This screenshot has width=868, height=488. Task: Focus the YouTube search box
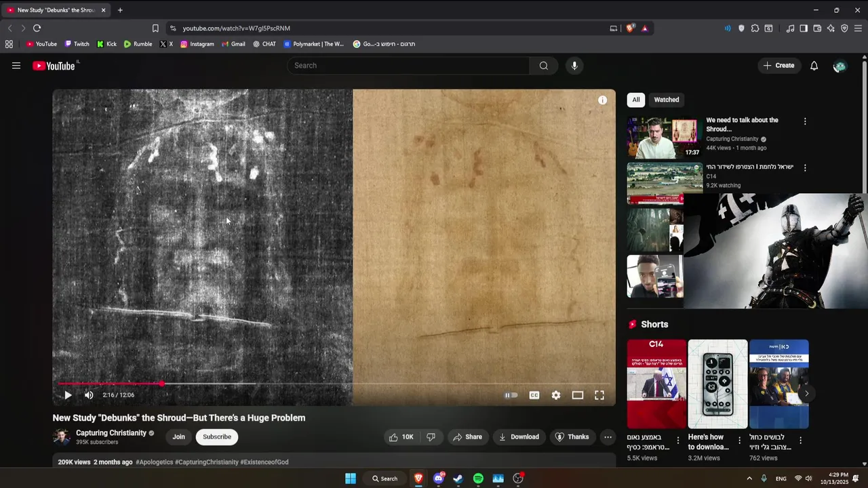[408, 66]
